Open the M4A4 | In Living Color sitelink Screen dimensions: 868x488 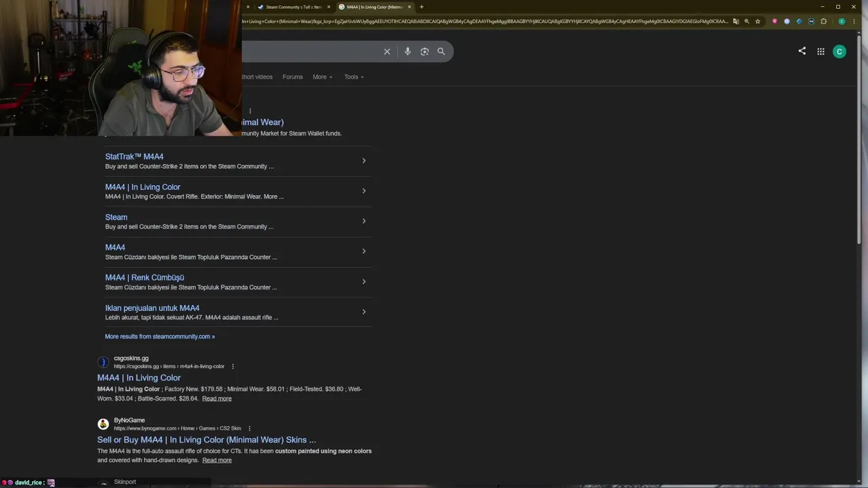(142, 187)
